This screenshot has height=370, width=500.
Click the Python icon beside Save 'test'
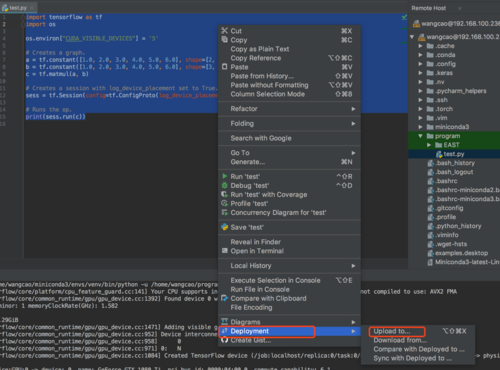(225, 227)
